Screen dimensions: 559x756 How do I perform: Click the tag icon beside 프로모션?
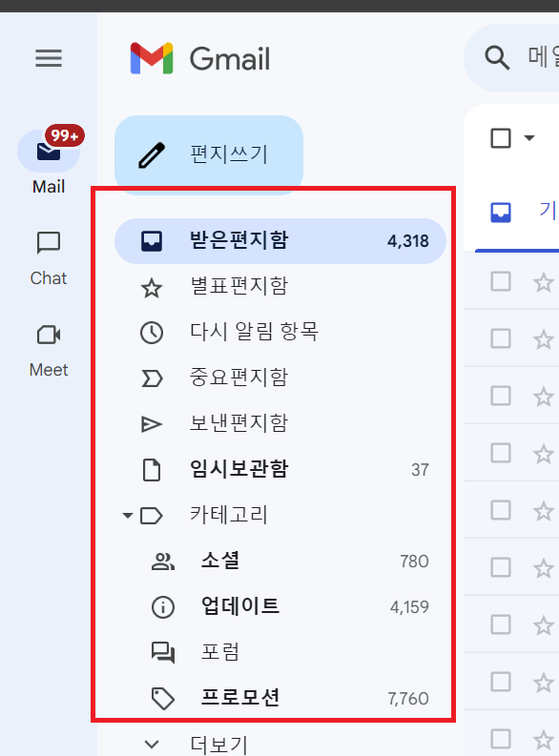[x=163, y=699]
